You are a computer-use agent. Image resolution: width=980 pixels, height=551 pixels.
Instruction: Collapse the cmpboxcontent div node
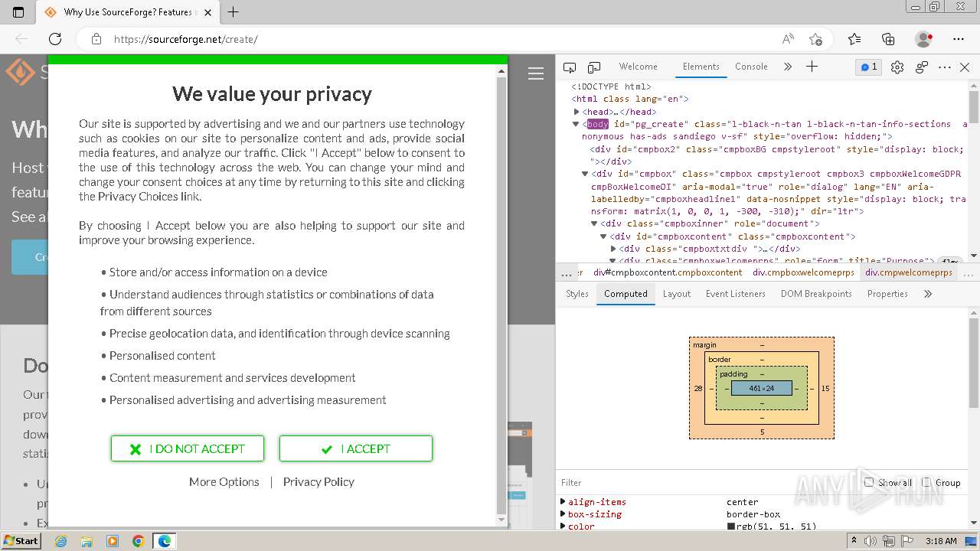point(603,236)
